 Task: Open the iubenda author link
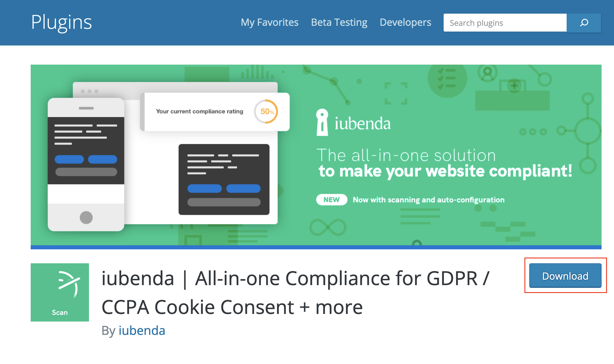[x=142, y=330]
